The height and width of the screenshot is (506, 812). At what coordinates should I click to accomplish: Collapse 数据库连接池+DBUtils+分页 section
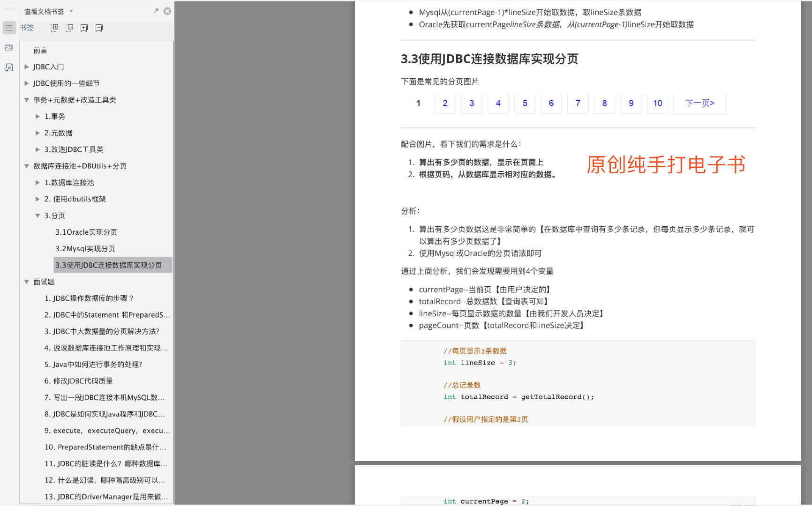tap(26, 166)
